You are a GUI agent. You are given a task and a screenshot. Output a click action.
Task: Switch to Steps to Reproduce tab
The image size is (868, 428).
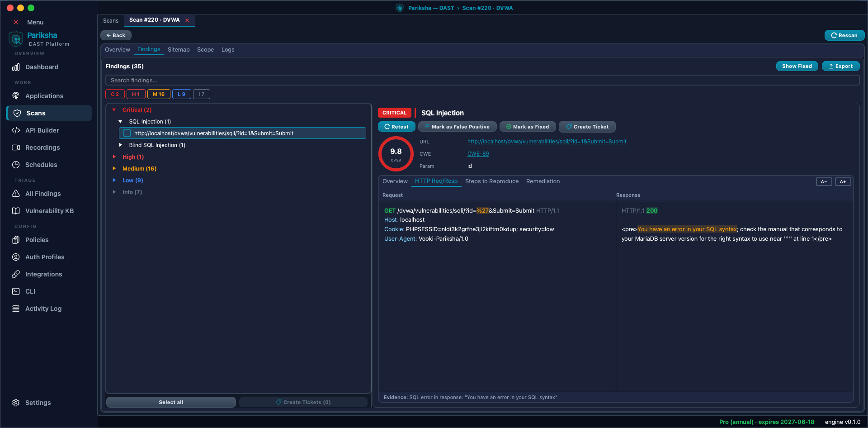click(492, 181)
